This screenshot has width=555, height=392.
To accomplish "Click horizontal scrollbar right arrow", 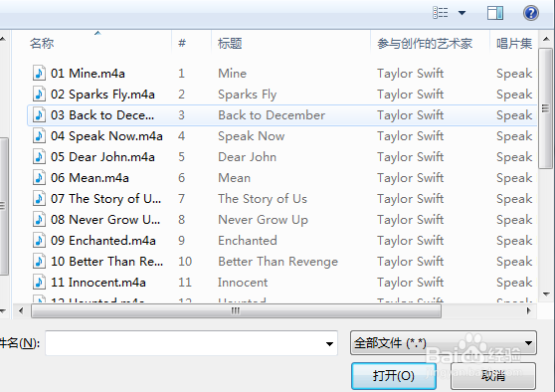I will tap(529, 310).
